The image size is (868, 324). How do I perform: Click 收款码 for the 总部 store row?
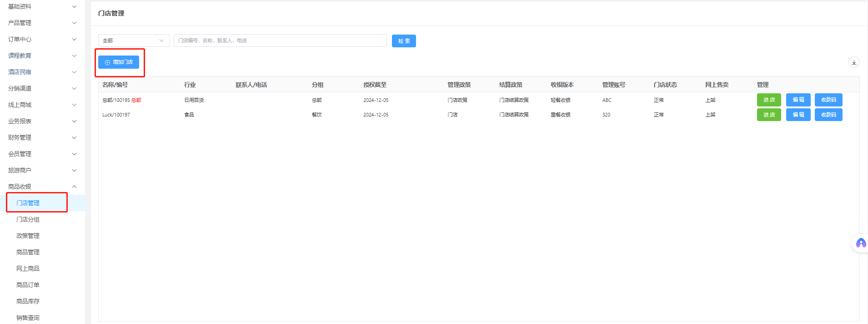(828, 100)
